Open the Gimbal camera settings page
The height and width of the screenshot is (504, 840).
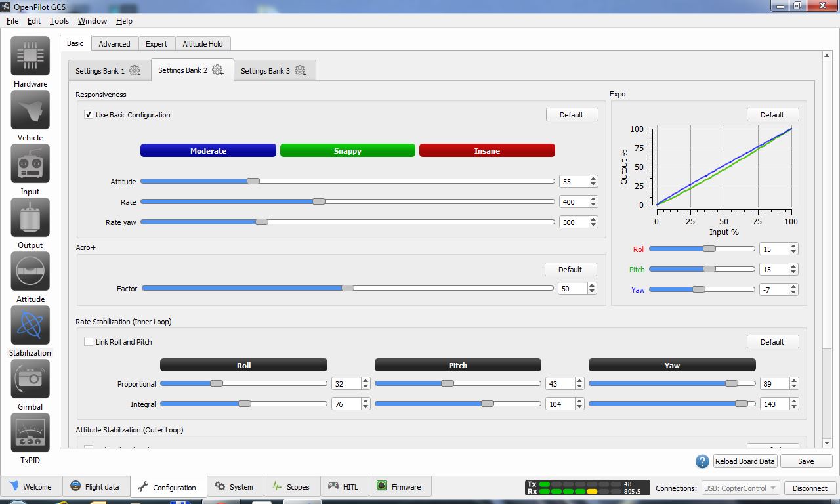tap(30, 385)
